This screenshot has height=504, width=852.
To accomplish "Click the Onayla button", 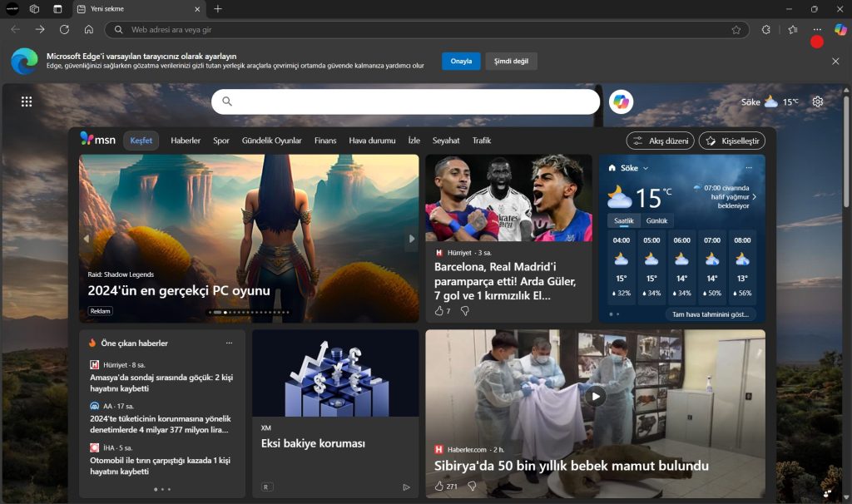I will tap(461, 61).
